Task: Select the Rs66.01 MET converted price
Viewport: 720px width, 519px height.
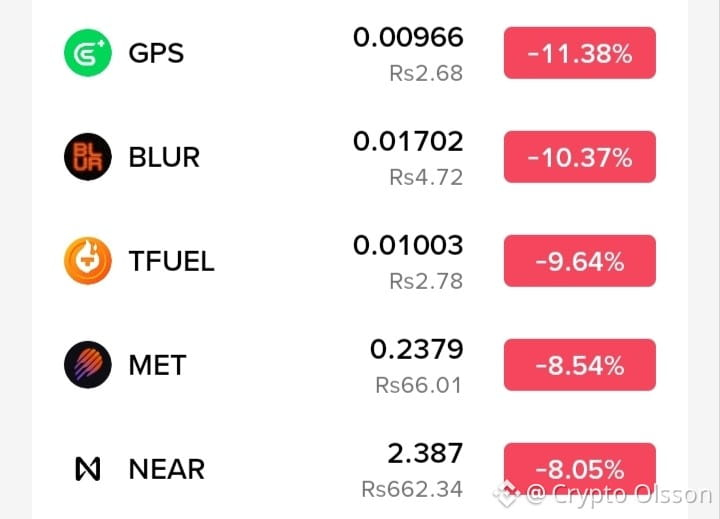Action: [419, 385]
